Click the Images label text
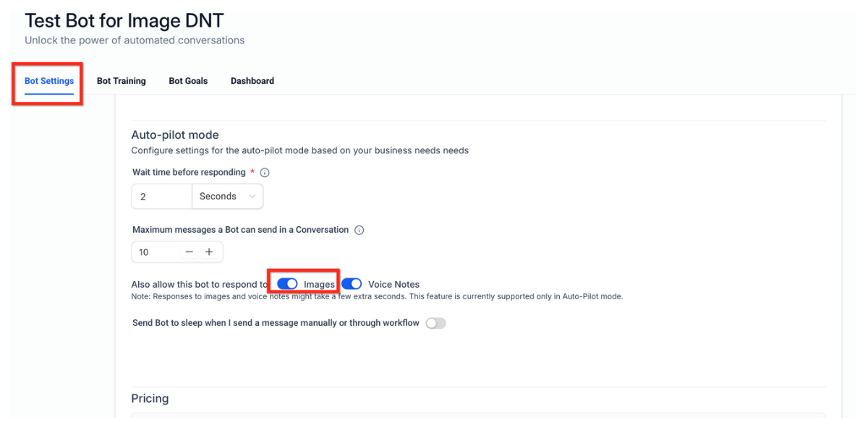Viewport: 868px width, 430px height. pos(319,285)
